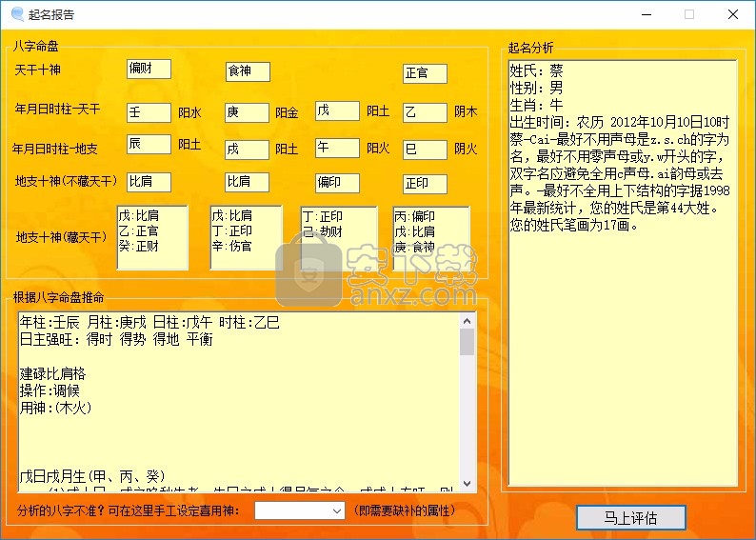
Task: Click the 操作:调候 text line
Action: (50, 390)
